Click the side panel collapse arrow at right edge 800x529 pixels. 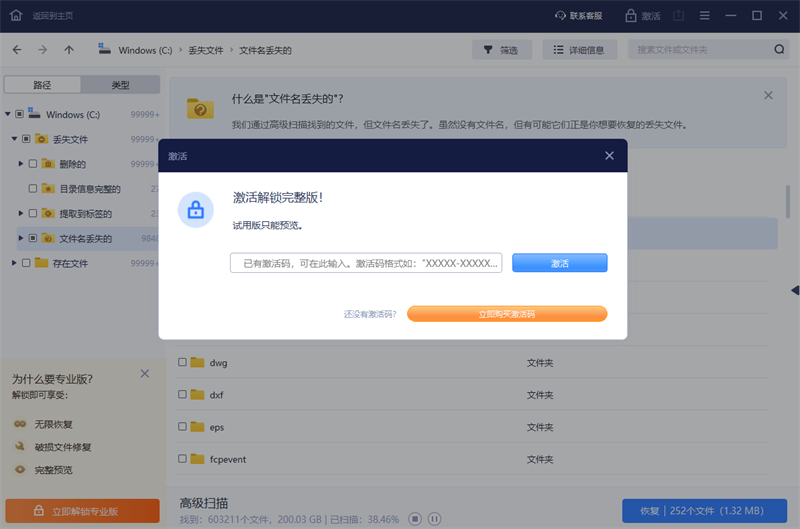(x=795, y=290)
